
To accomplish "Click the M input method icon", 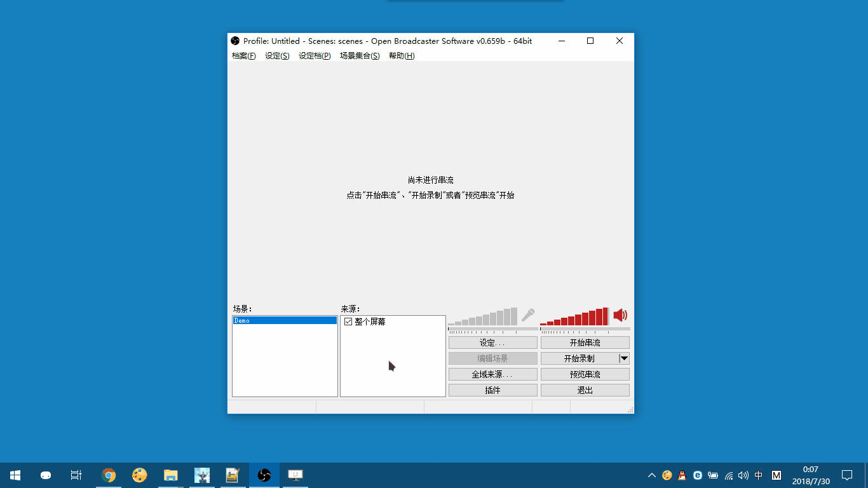I will (x=776, y=475).
